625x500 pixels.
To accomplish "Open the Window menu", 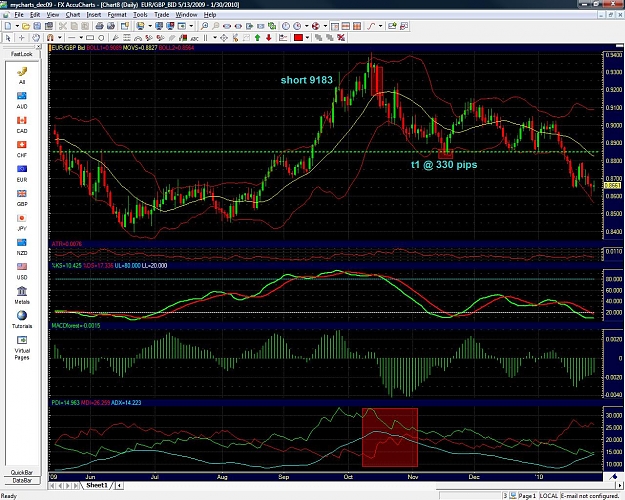I will point(186,15).
